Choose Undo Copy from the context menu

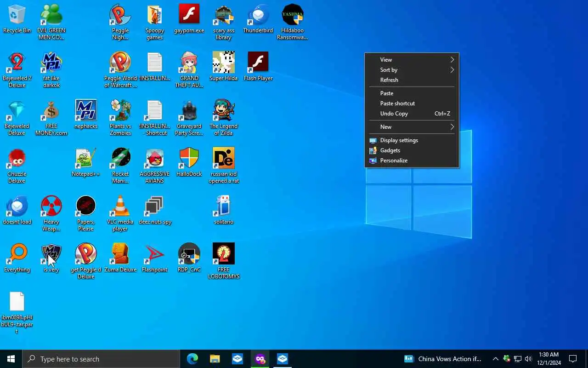[x=412, y=114]
